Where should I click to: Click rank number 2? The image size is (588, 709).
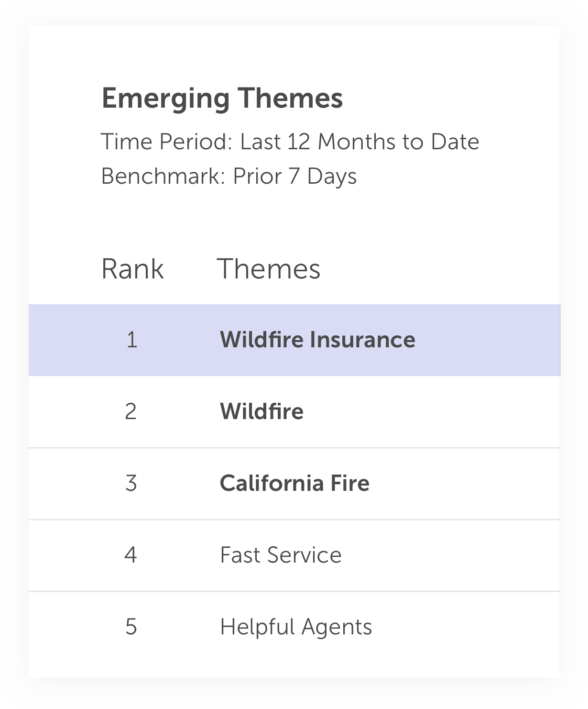tap(131, 411)
